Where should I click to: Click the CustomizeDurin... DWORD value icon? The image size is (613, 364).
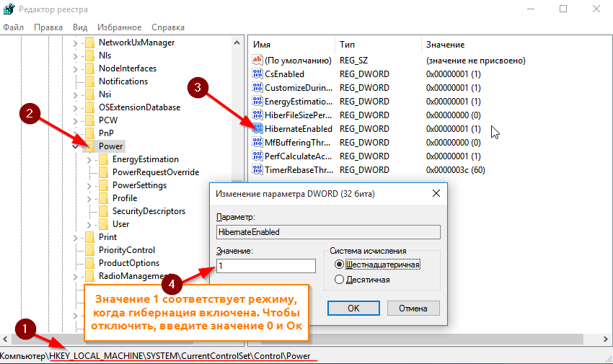(257, 87)
